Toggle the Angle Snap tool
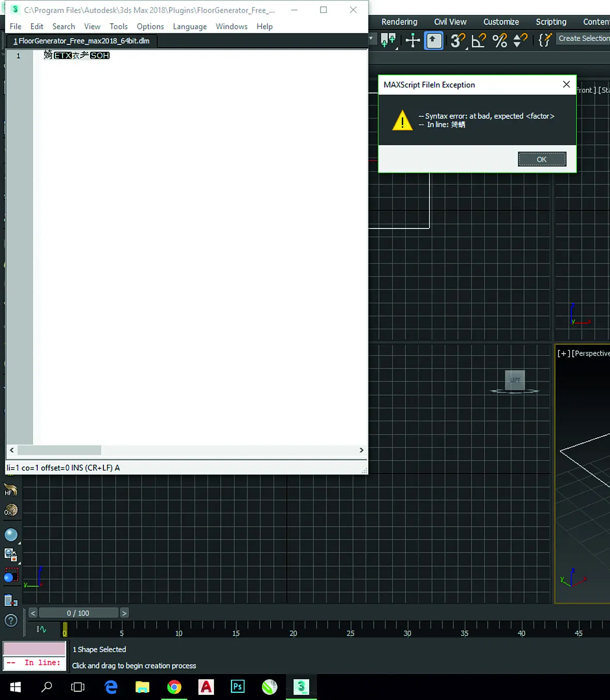This screenshot has width=610, height=700. tap(479, 40)
